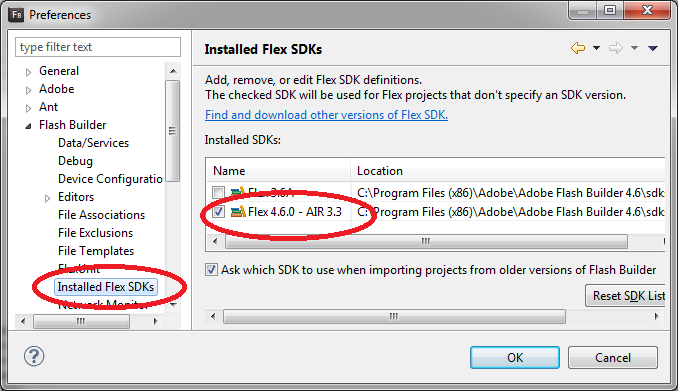
Task: Open Find and download other versions link
Action: [326, 115]
